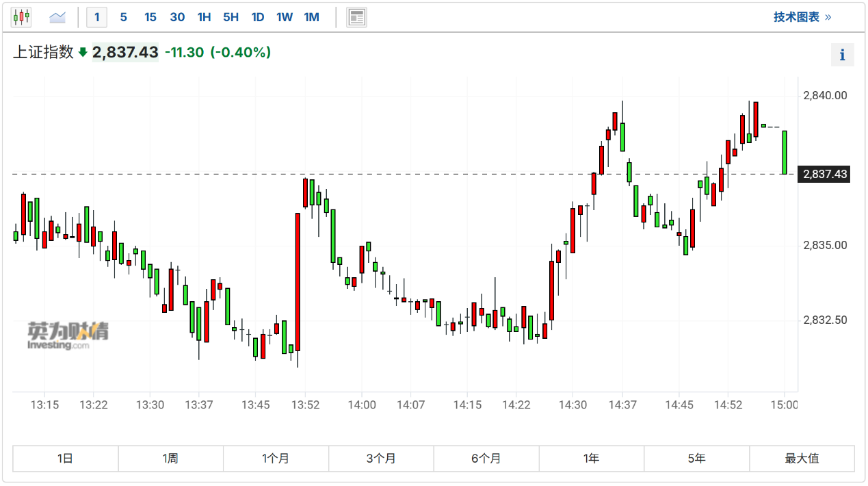Select the candlestick chart type icon

tap(21, 17)
